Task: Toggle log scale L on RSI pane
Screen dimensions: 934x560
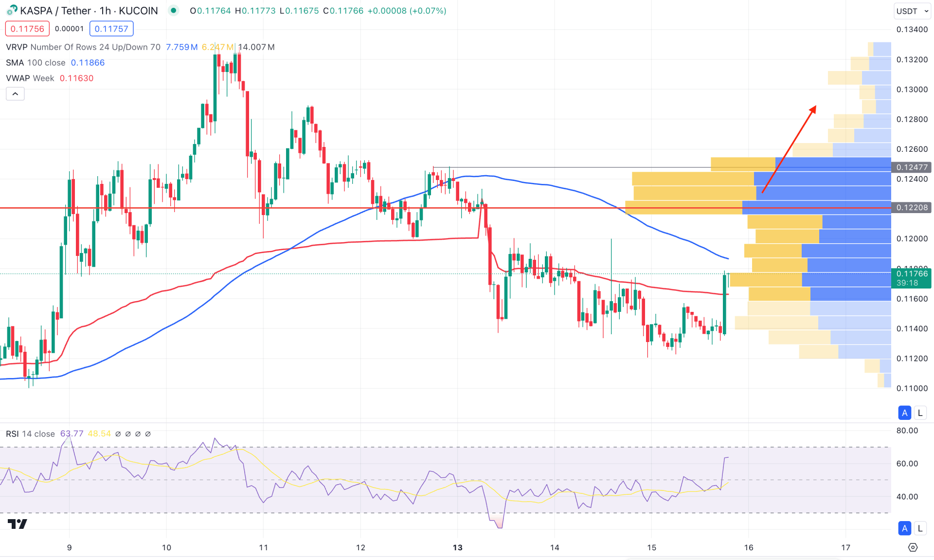Action: click(x=920, y=528)
